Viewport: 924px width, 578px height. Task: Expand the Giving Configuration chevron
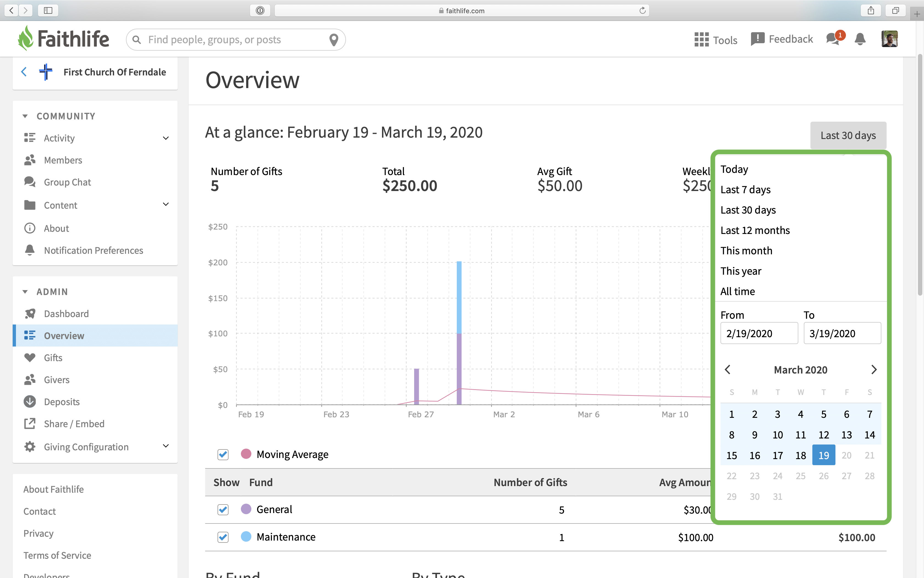pos(166,446)
